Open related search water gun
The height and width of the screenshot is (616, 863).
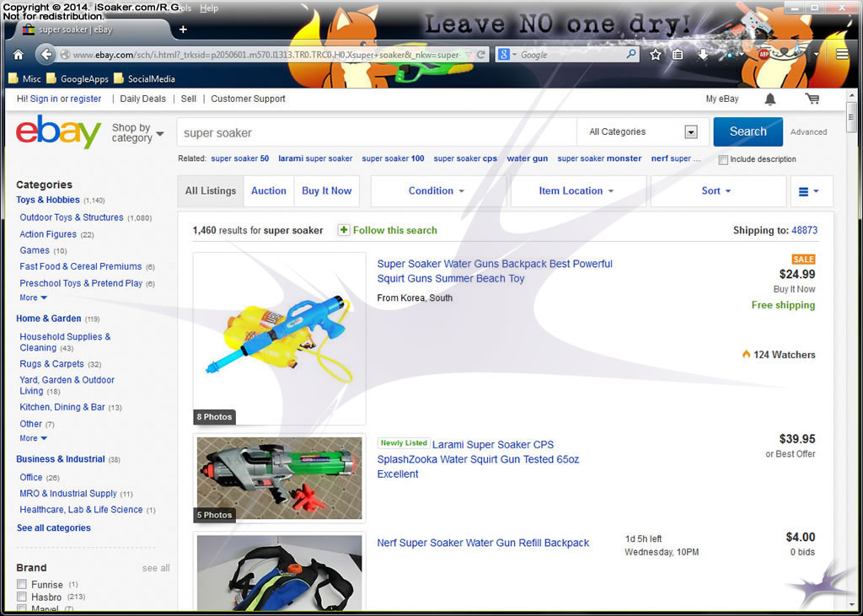coord(528,158)
